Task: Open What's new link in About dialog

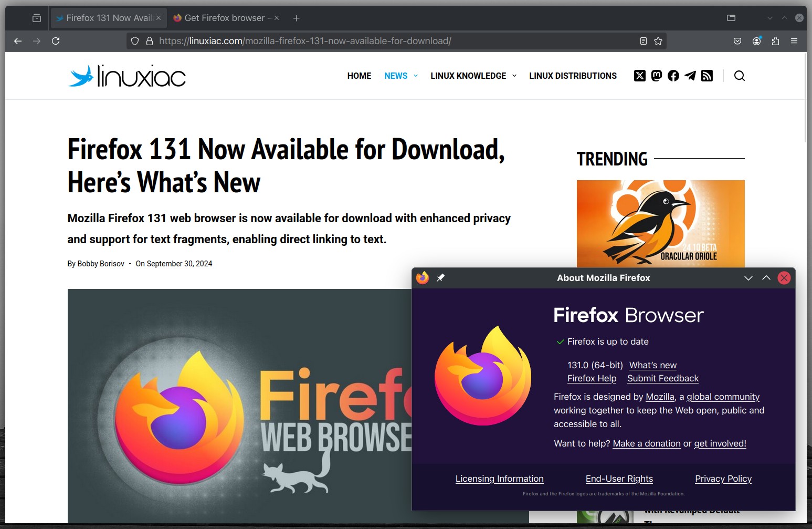Action: coord(653,365)
